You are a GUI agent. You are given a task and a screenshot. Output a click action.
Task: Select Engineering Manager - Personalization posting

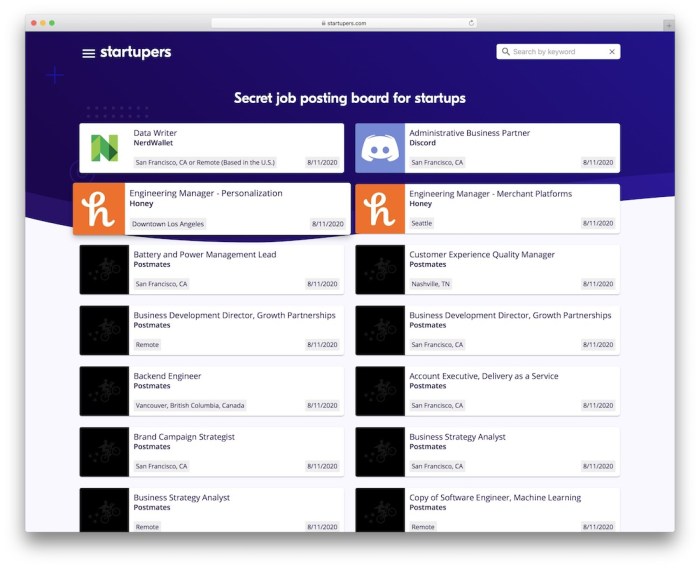pos(207,193)
